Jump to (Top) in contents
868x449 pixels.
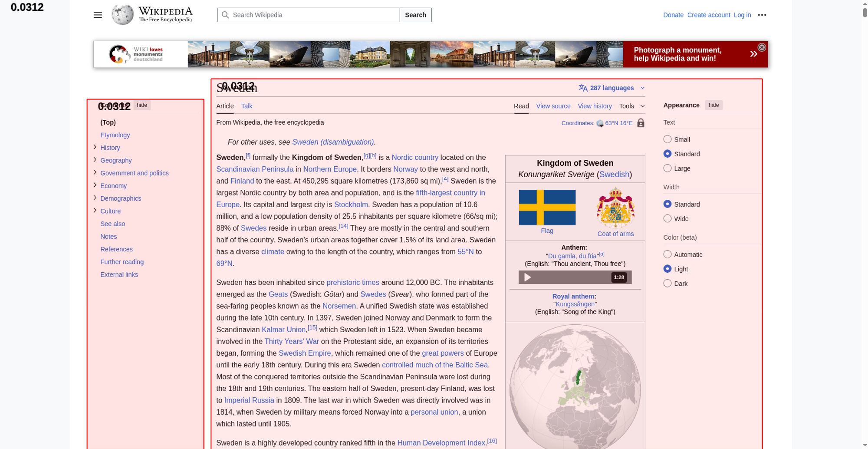point(108,122)
